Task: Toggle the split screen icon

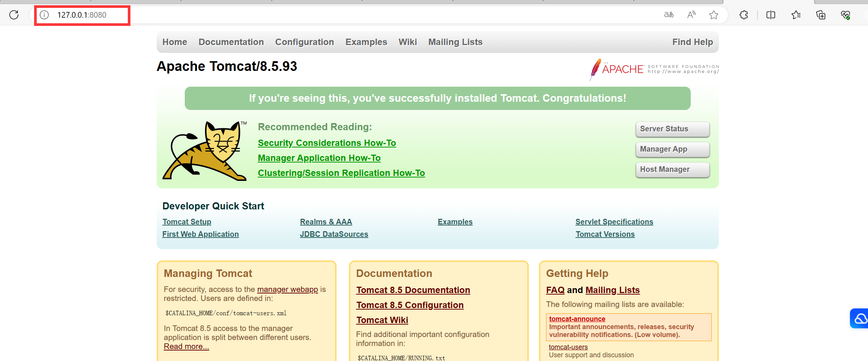Action: coord(771,15)
